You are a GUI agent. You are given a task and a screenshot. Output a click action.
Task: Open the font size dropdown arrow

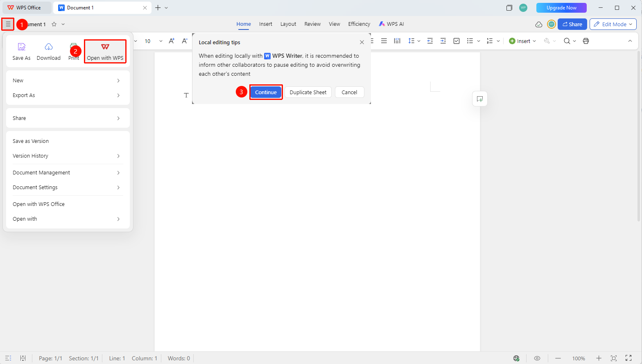pos(160,41)
